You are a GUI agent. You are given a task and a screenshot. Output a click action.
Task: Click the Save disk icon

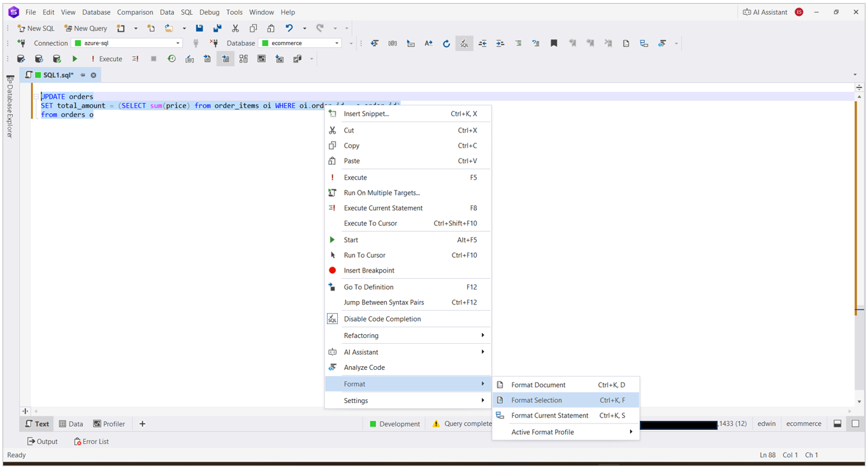point(199,28)
